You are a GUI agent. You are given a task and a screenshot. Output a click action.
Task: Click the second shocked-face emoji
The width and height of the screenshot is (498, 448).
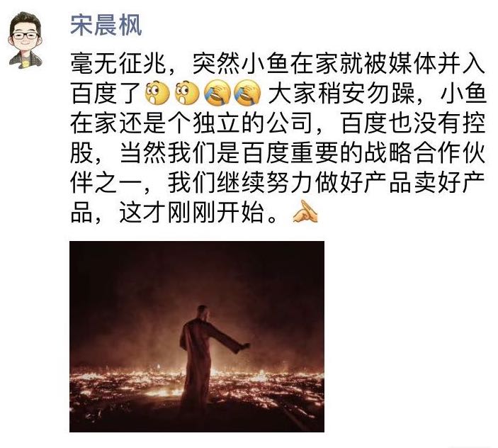tap(187, 93)
